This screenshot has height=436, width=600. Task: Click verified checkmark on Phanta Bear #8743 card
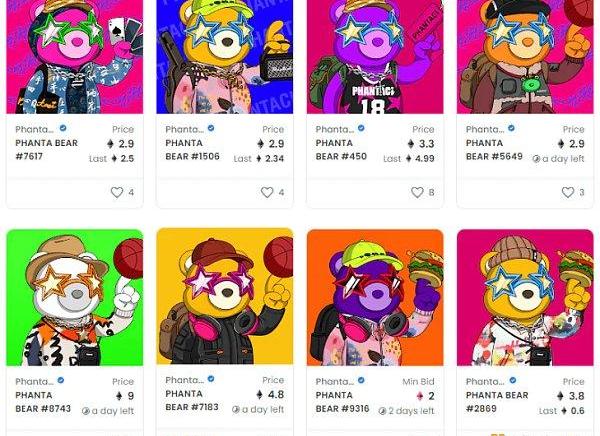pos(60,380)
